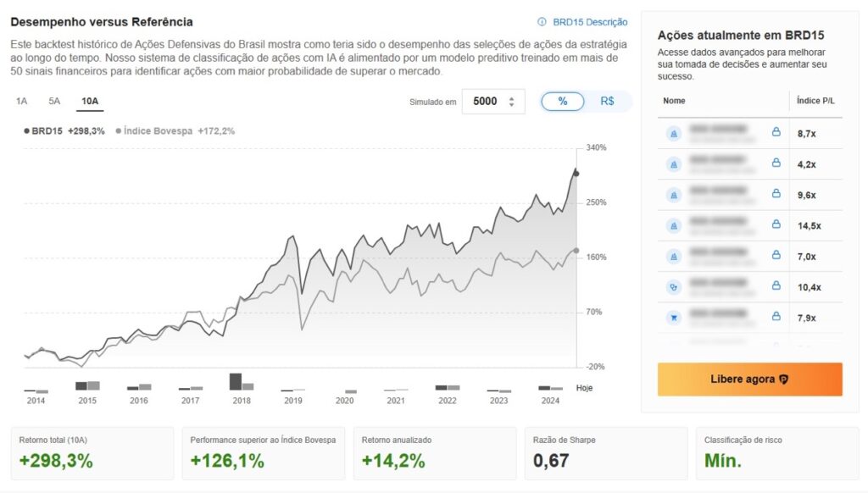Click the lock icon next to 8,7x
Image resolution: width=868 pixels, height=493 pixels.
tap(776, 131)
